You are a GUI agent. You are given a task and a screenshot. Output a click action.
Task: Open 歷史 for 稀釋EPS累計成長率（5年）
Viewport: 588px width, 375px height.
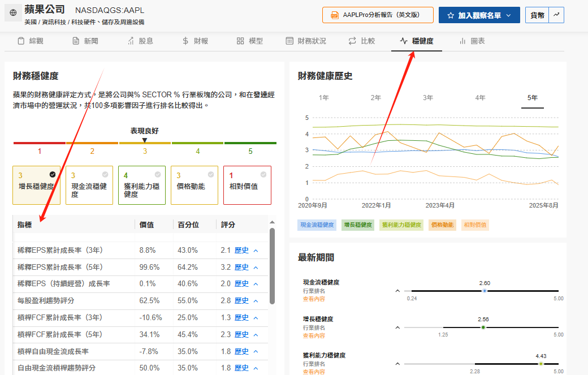pyautogui.click(x=241, y=268)
